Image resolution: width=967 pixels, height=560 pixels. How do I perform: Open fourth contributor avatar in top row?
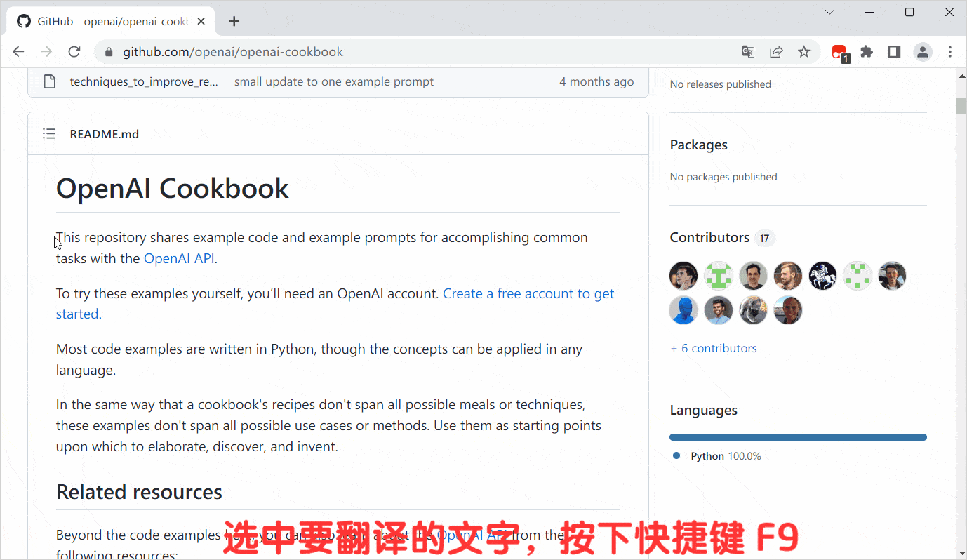tap(788, 276)
